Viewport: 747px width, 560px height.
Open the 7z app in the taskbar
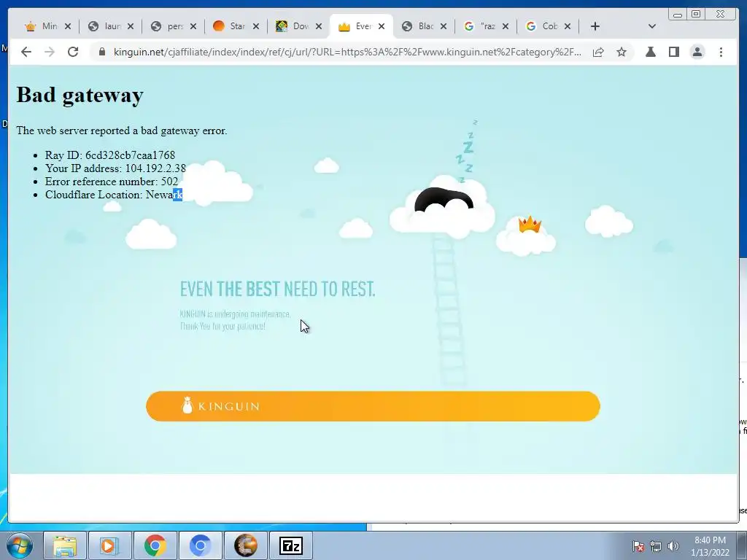point(290,545)
